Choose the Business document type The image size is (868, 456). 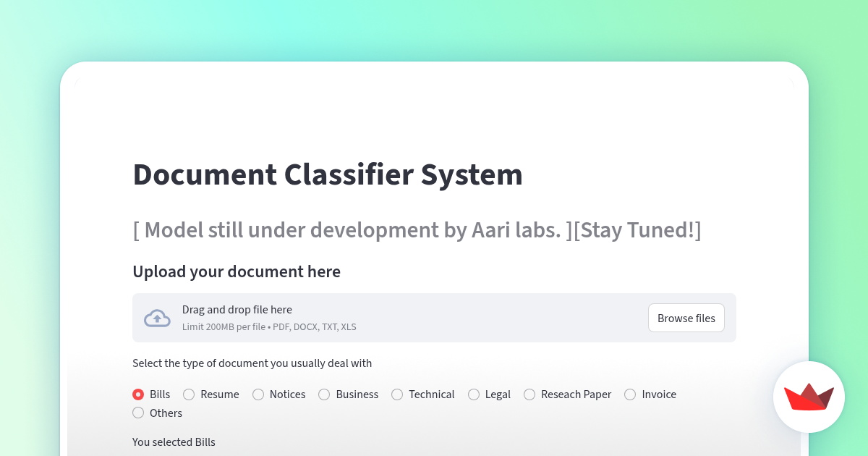[x=324, y=394]
